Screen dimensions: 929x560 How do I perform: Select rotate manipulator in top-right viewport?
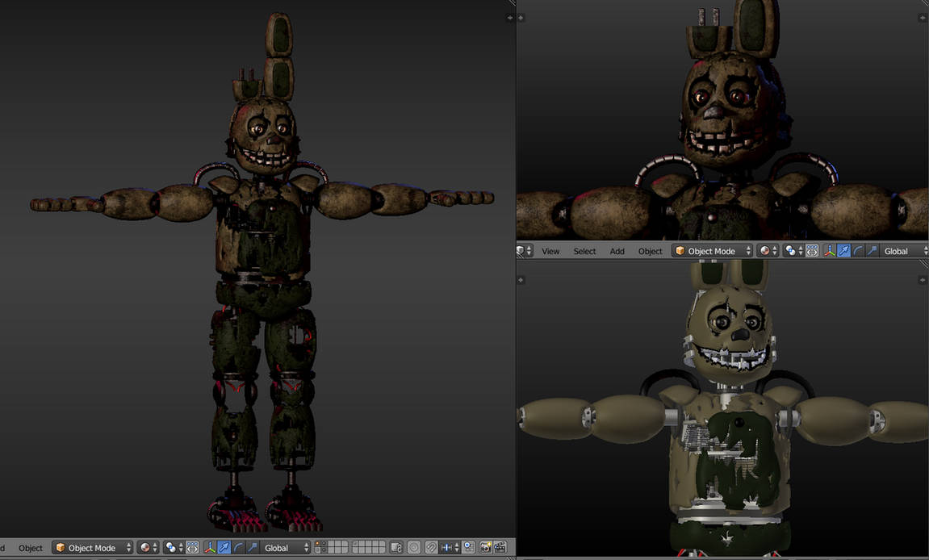tap(858, 251)
